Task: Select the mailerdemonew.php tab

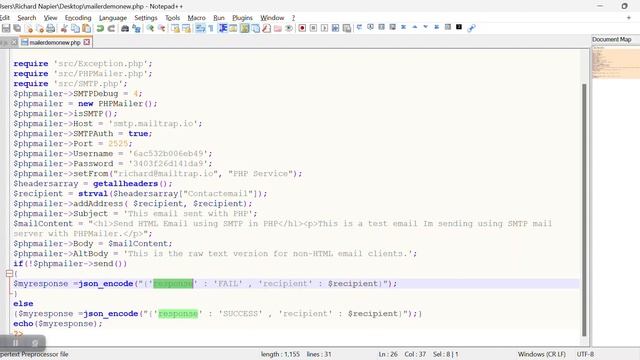Action: (56, 42)
